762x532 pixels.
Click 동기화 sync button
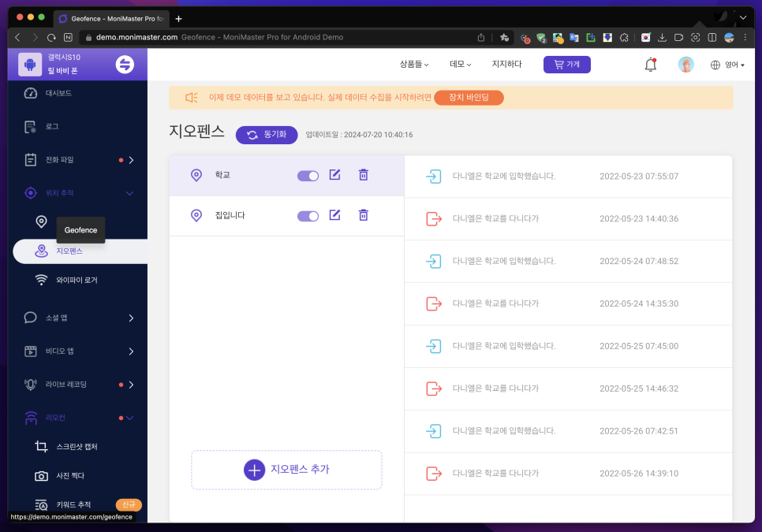[x=267, y=135]
